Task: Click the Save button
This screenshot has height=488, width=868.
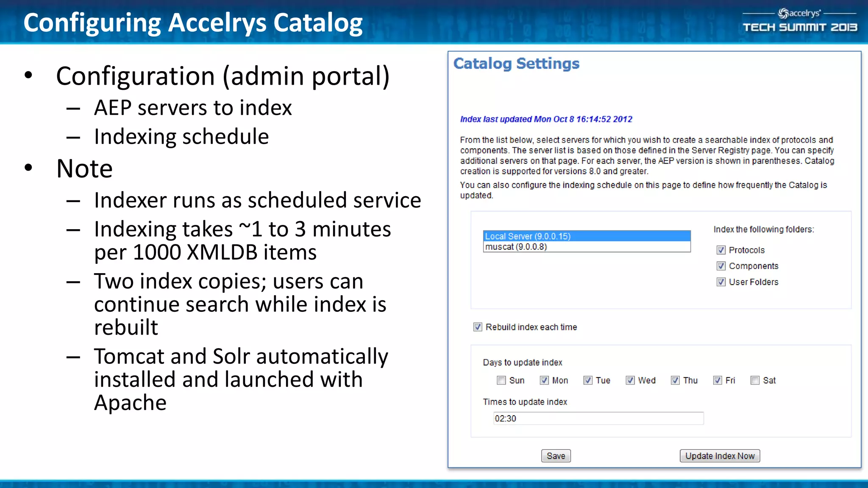Action: (556, 456)
